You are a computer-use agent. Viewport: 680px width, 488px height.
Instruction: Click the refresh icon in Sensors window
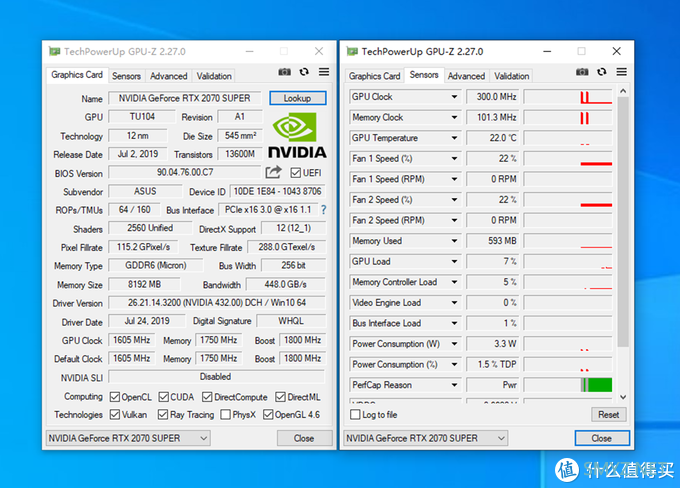[x=602, y=72]
